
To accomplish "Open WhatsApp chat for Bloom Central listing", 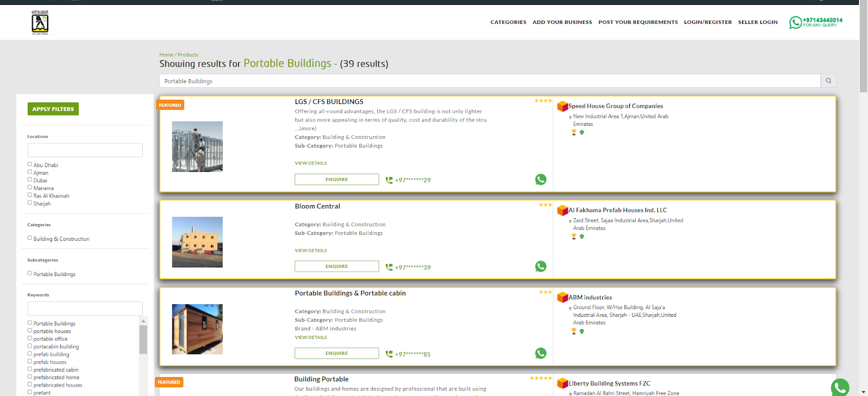I will click(541, 266).
